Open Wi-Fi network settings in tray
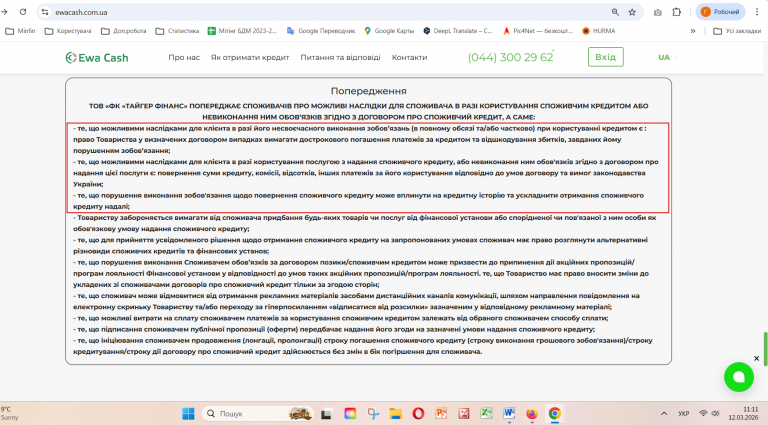 [x=703, y=414]
